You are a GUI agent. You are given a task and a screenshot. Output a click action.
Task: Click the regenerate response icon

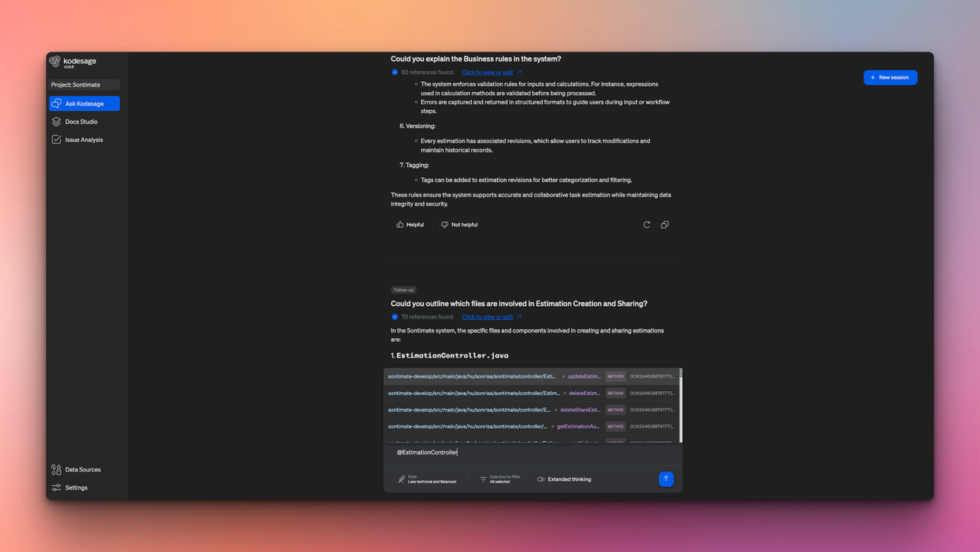pos(647,225)
